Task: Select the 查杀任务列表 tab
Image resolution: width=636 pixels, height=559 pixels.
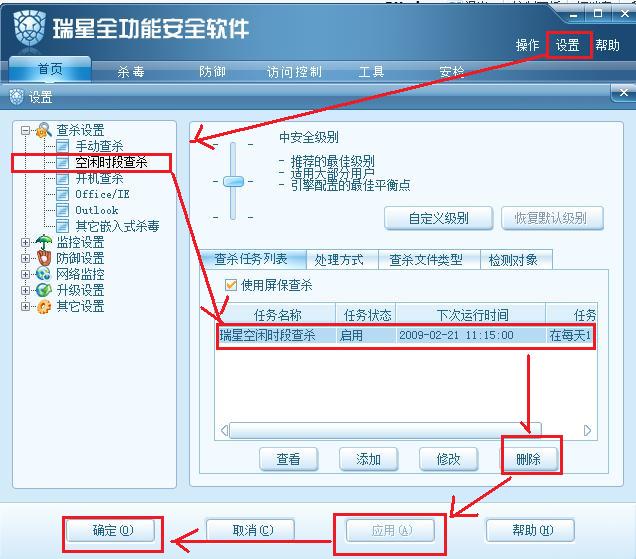Action: point(251,259)
